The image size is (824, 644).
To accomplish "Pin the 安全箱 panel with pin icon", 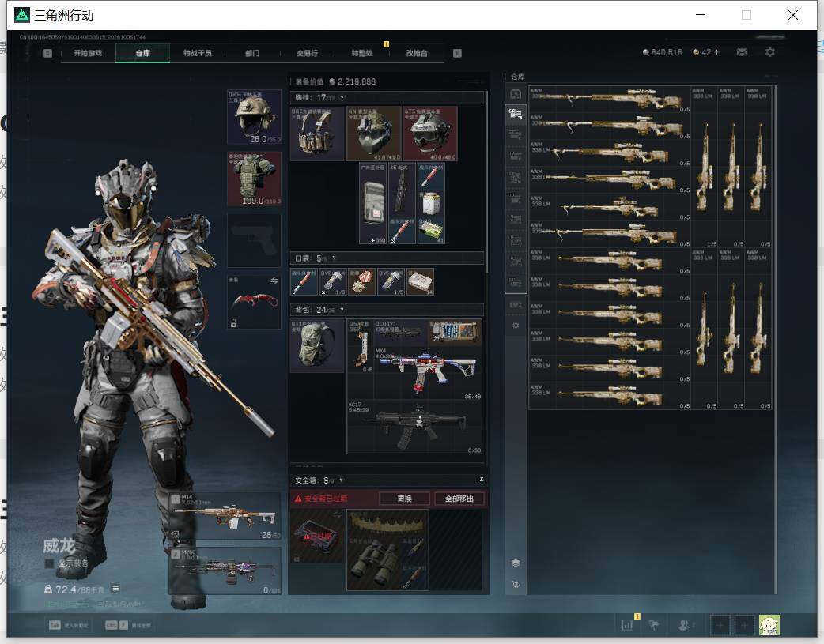I will [x=481, y=480].
